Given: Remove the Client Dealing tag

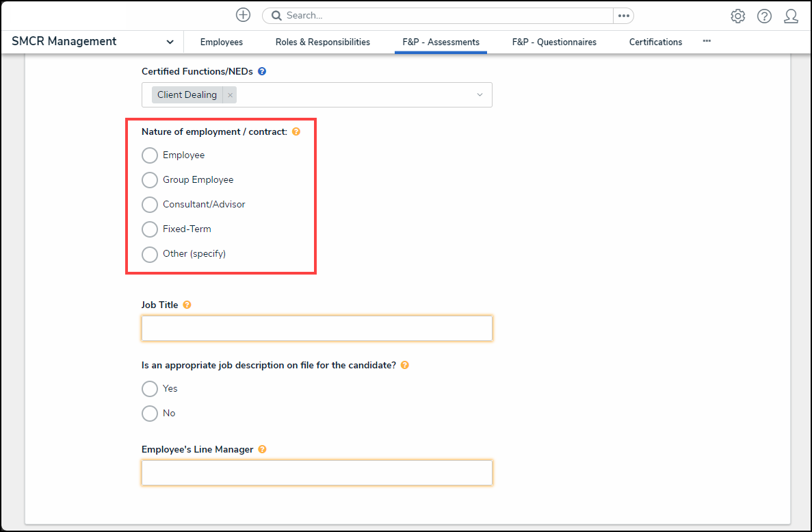Looking at the screenshot, I should (x=231, y=95).
